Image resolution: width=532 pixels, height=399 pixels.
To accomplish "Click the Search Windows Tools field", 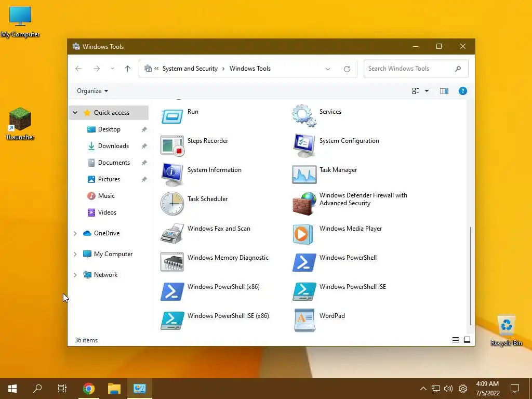I will pyautogui.click(x=416, y=69).
